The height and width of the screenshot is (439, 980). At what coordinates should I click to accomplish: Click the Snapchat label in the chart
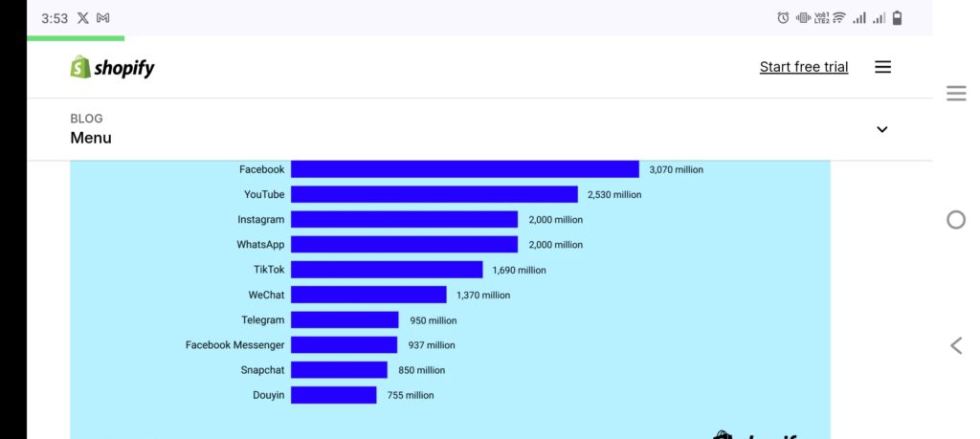[x=262, y=370]
